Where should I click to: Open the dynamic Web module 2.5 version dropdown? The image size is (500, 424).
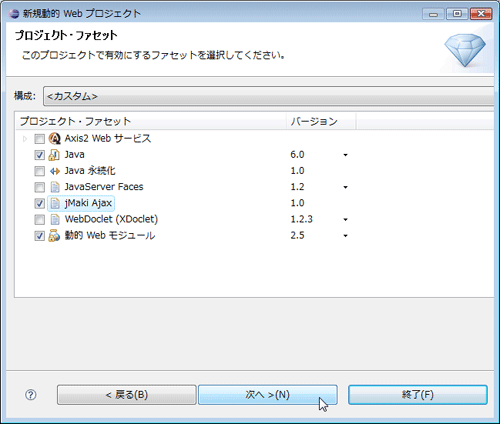coord(345,236)
